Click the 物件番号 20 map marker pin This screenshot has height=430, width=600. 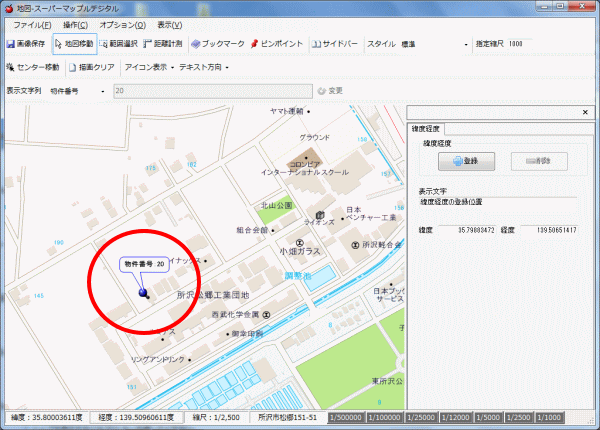[x=143, y=293]
